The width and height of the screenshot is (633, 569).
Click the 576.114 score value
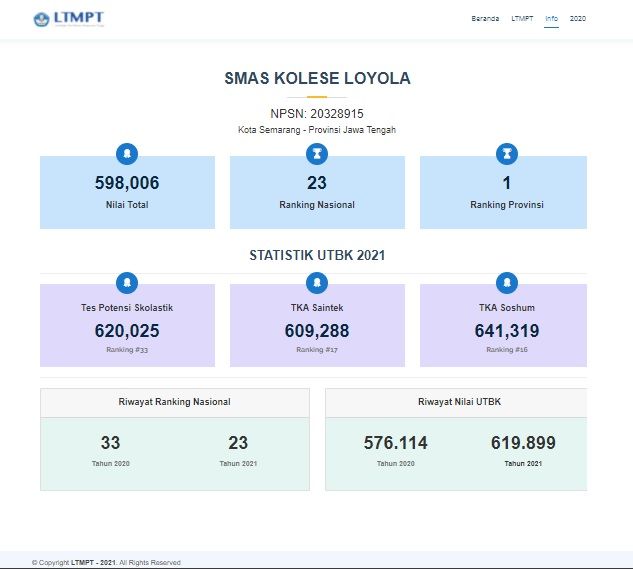pos(396,443)
